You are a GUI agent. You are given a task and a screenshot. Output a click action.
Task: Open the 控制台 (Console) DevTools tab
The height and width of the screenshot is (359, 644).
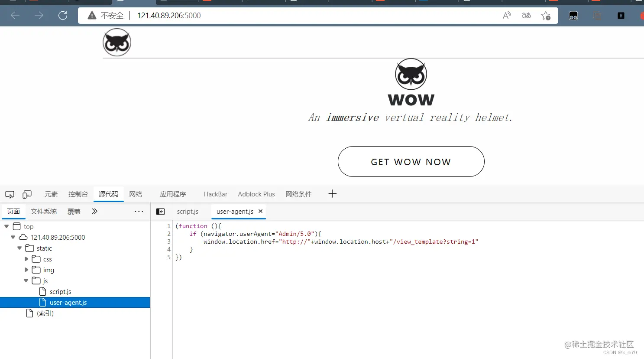[78, 194]
